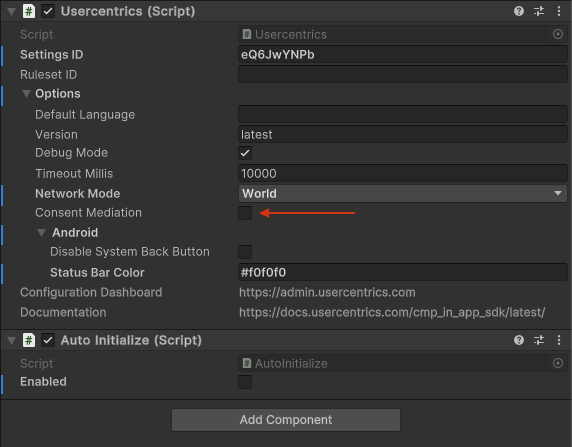Disable the Usercentrics component checkbox

pyautogui.click(x=48, y=11)
